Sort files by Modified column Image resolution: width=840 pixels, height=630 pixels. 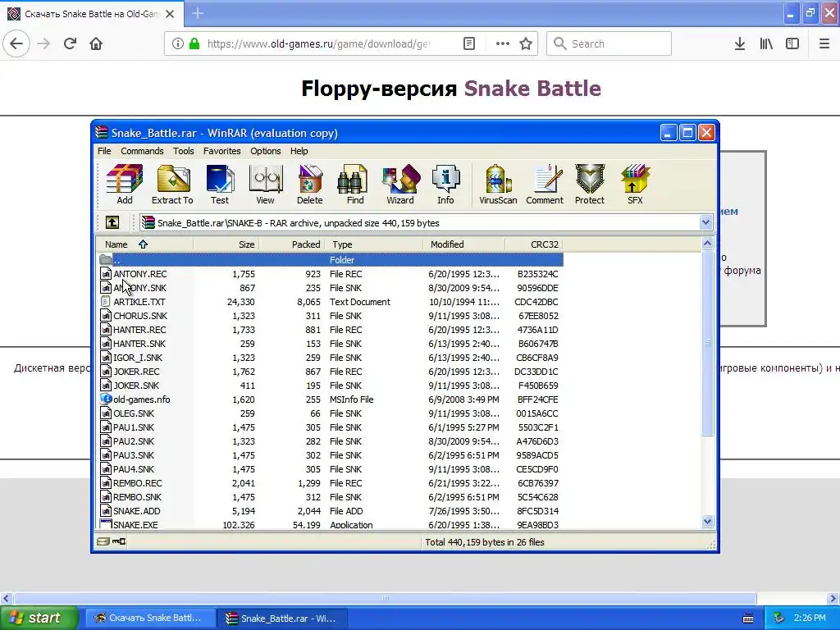click(x=464, y=244)
